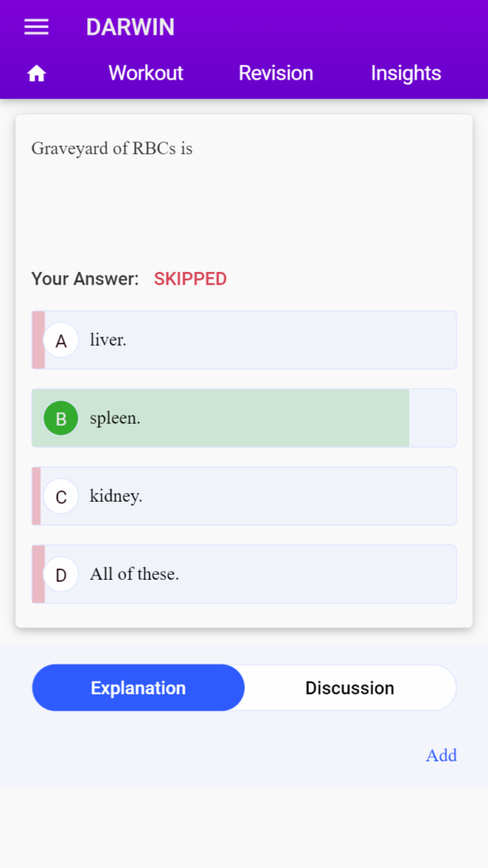Switch to the Discussion section

click(350, 687)
